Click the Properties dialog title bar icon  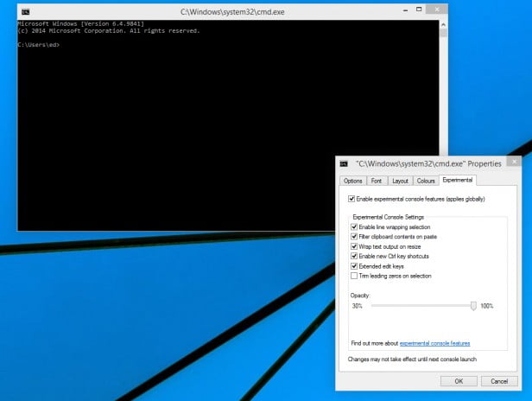pyautogui.click(x=344, y=162)
